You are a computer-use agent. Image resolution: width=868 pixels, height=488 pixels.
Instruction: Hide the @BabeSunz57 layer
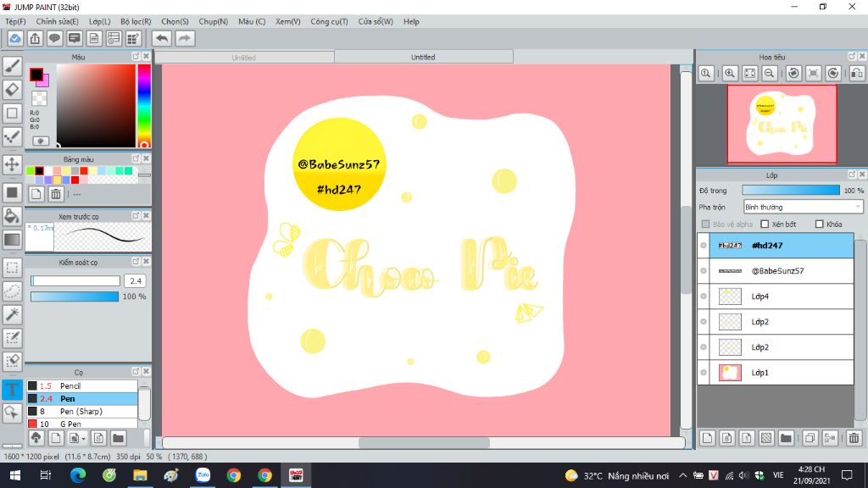[x=704, y=271]
